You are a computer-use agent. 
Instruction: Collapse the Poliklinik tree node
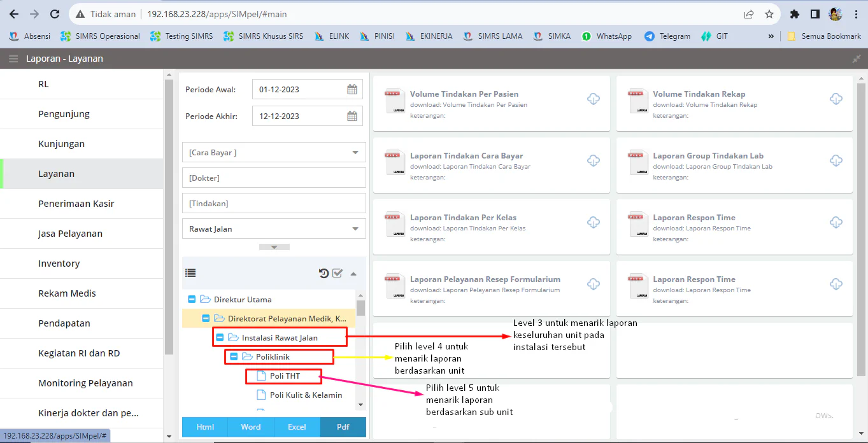pyautogui.click(x=234, y=356)
